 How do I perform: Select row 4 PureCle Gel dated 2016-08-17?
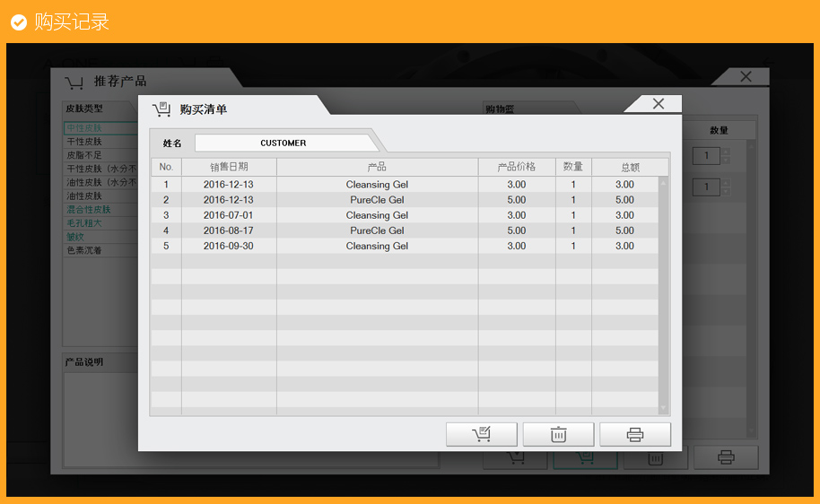pyautogui.click(x=377, y=230)
